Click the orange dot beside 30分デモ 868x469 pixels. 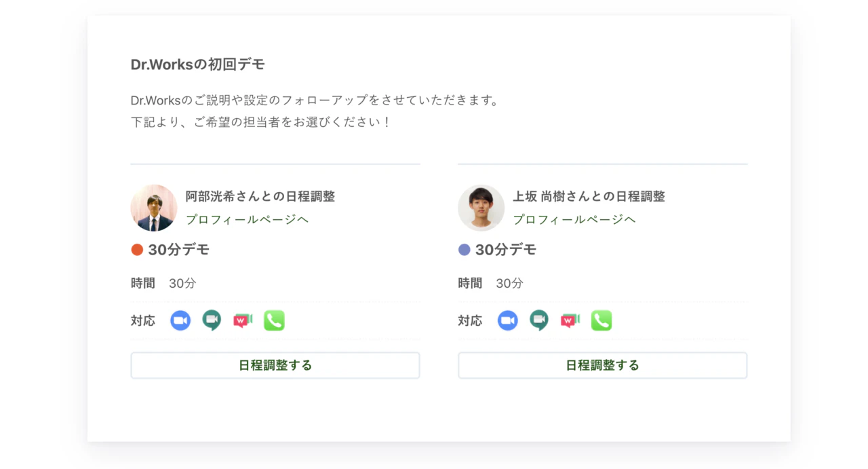coord(137,250)
